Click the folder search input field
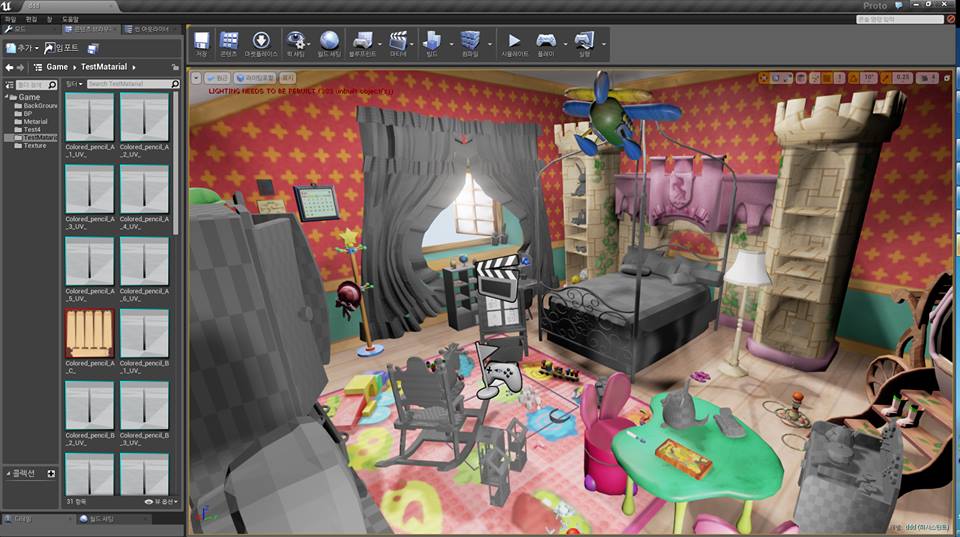 (36, 84)
